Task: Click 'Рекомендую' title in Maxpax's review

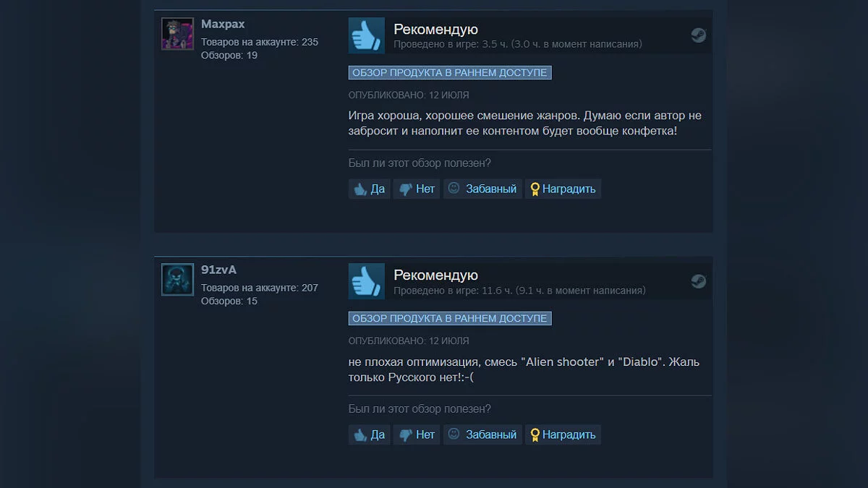Action: coord(435,30)
